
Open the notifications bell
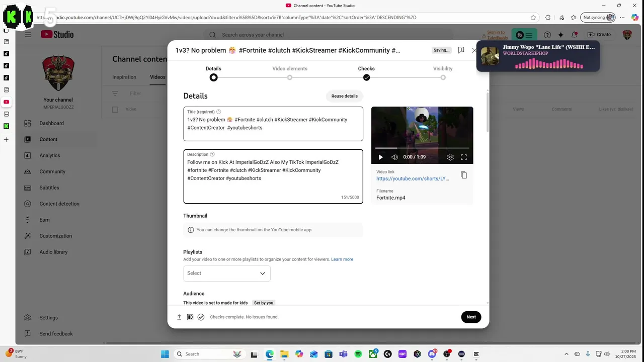[x=574, y=35]
